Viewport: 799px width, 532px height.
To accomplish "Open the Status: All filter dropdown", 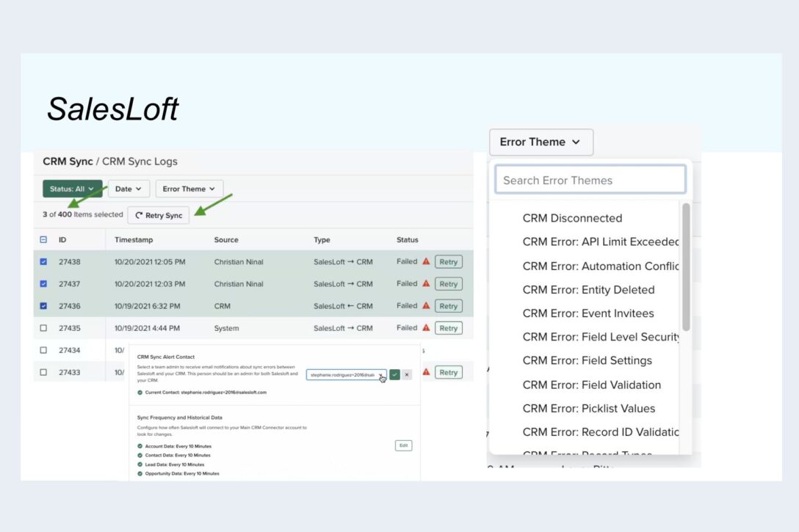I will [x=73, y=189].
